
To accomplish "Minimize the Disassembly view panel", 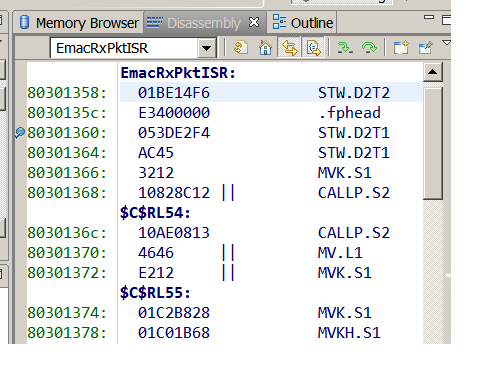I will point(429,17).
